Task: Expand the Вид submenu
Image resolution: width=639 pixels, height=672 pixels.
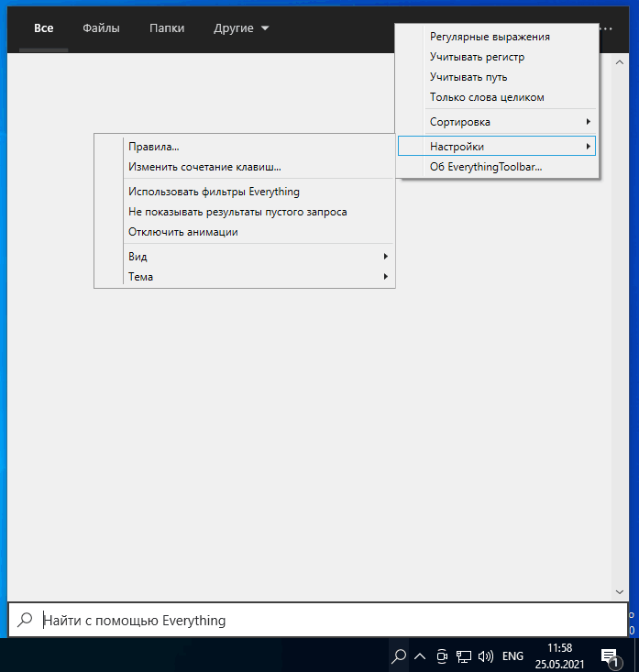Action: [245, 257]
